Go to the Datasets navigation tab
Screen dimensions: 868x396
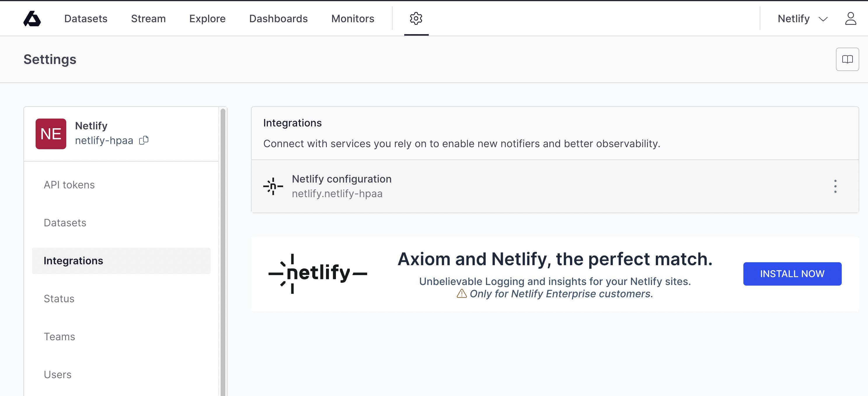(x=86, y=18)
